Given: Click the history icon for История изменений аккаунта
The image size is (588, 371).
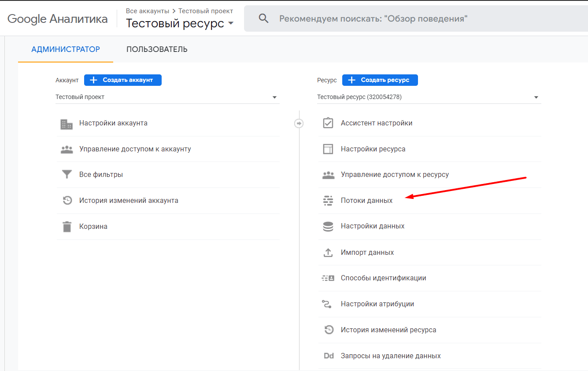Looking at the screenshot, I should click(x=67, y=201).
